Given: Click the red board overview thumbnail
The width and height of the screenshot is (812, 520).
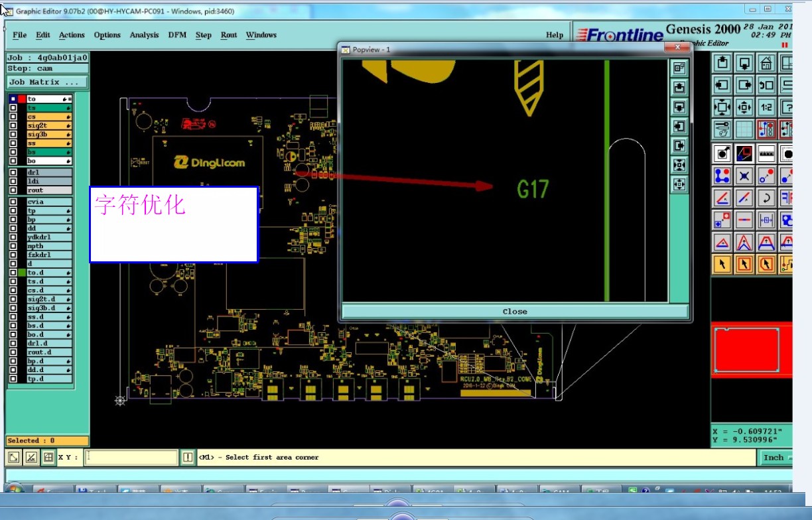Looking at the screenshot, I should pos(751,350).
